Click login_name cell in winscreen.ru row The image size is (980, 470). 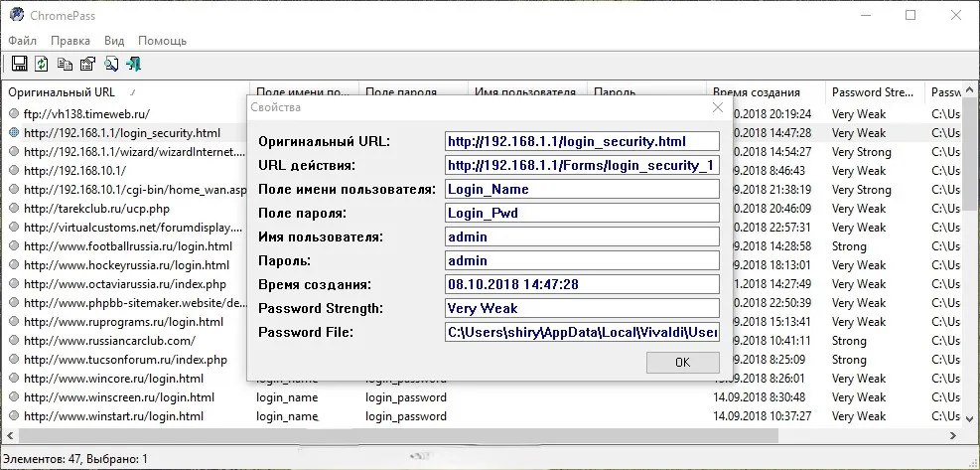click(x=287, y=396)
